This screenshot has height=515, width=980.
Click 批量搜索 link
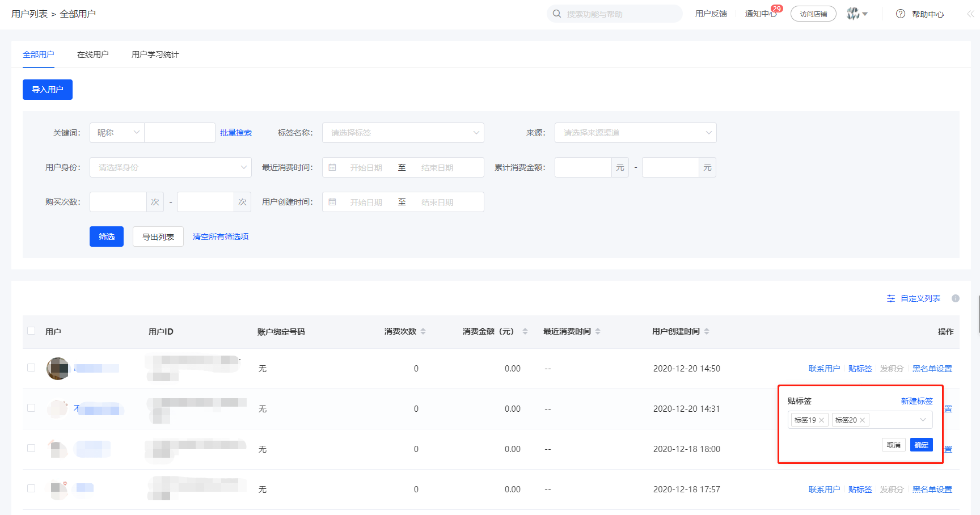(236, 133)
